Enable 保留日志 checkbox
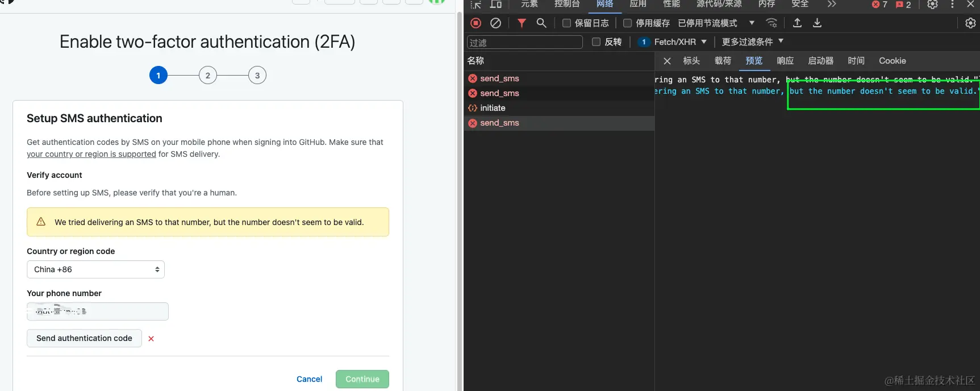This screenshot has height=391, width=980. (566, 23)
